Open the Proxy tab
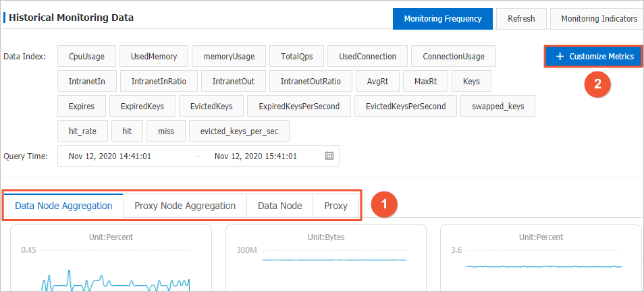 pyautogui.click(x=336, y=206)
